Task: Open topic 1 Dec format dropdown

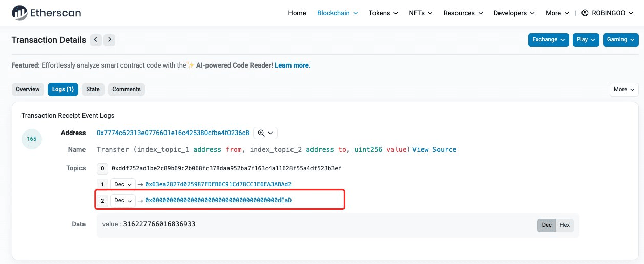Action: click(x=123, y=184)
